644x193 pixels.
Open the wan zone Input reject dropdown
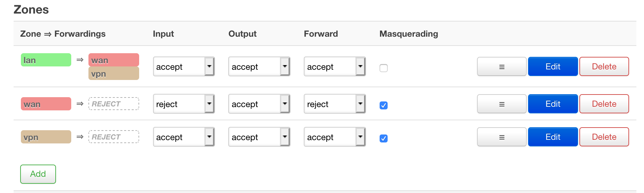[x=184, y=104]
